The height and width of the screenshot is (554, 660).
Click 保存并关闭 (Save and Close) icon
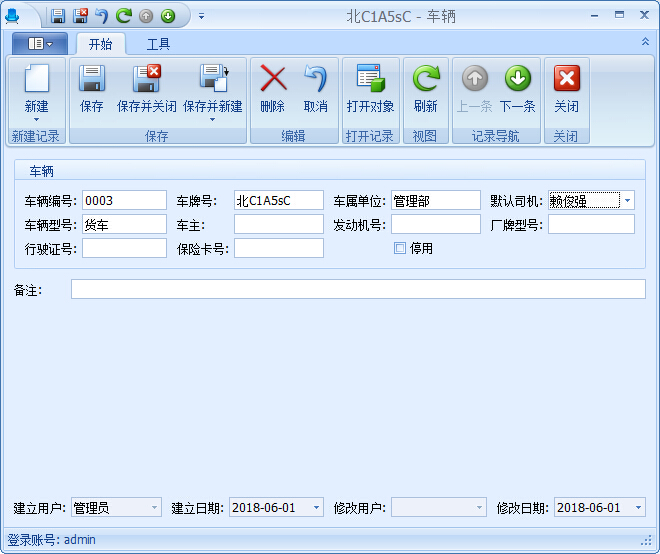[146, 80]
